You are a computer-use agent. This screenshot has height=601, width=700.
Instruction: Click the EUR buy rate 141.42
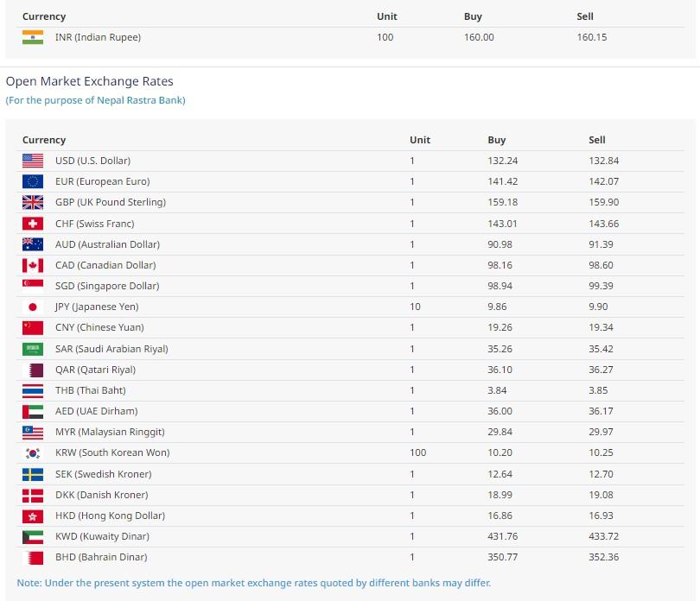pos(502,181)
